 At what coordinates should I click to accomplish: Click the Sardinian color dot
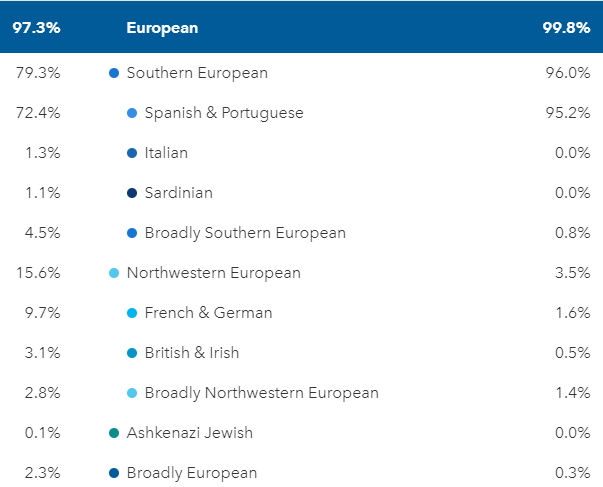132,193
